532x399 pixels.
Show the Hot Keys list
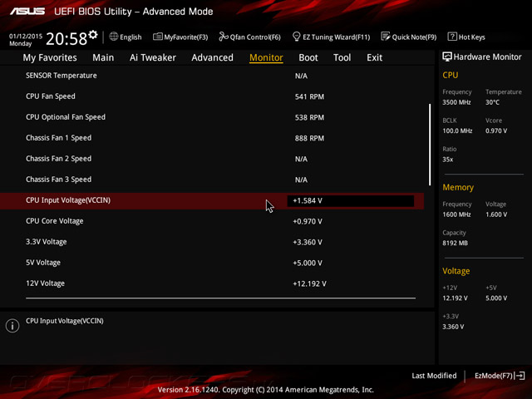point(466,37)
